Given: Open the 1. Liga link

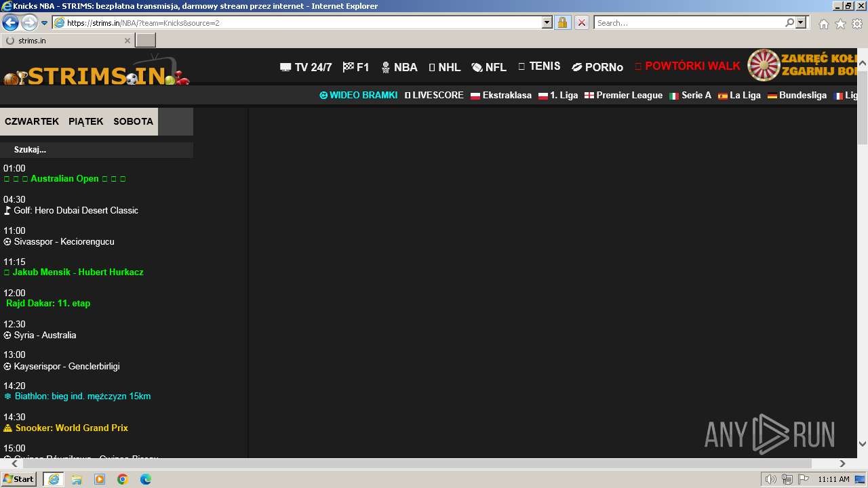Looking at the screenshot, I should point(558,96).
